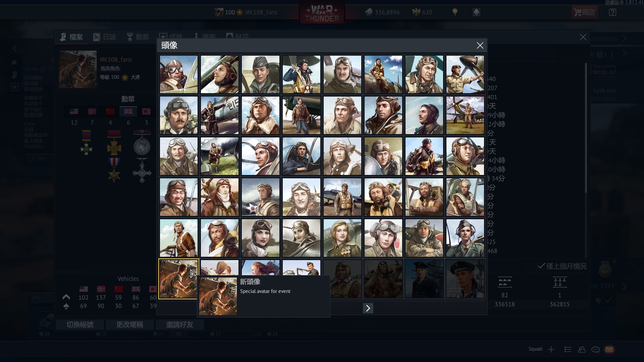Image resolution: width=644 pixels, height=362 pixels.
Task: Click the current profile avatar picture
Action: 78,69
